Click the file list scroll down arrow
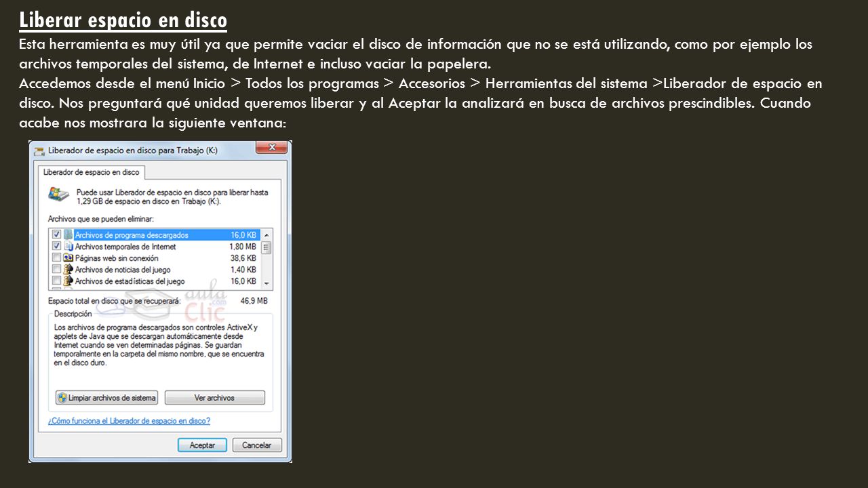The image size is (868, 488). pos(267,283)
